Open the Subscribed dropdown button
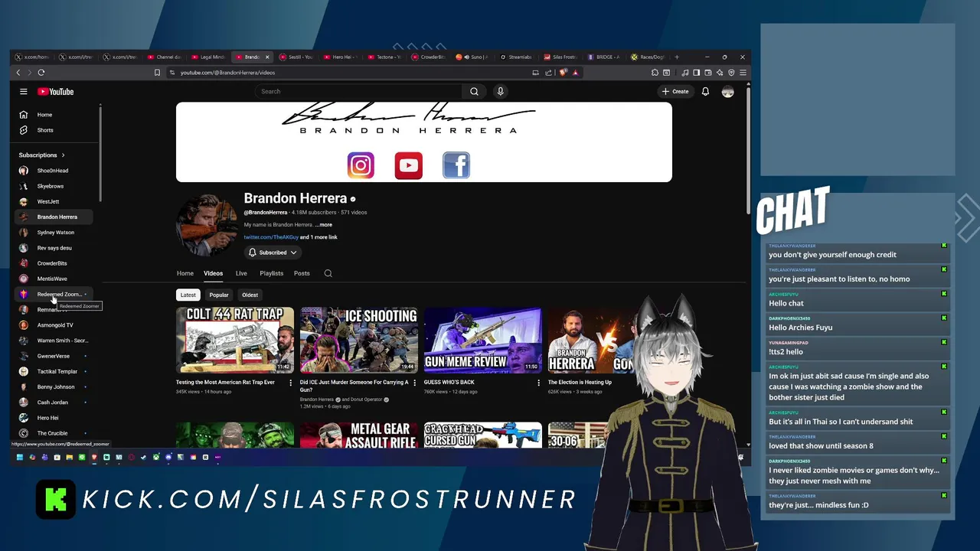 pyautogui.click(x=273, y=253)
